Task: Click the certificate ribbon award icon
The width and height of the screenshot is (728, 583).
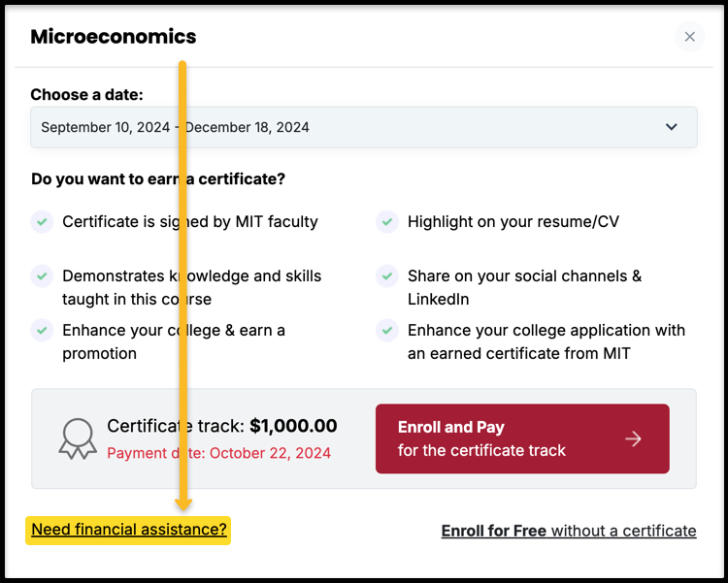Action: coord(78,438)
